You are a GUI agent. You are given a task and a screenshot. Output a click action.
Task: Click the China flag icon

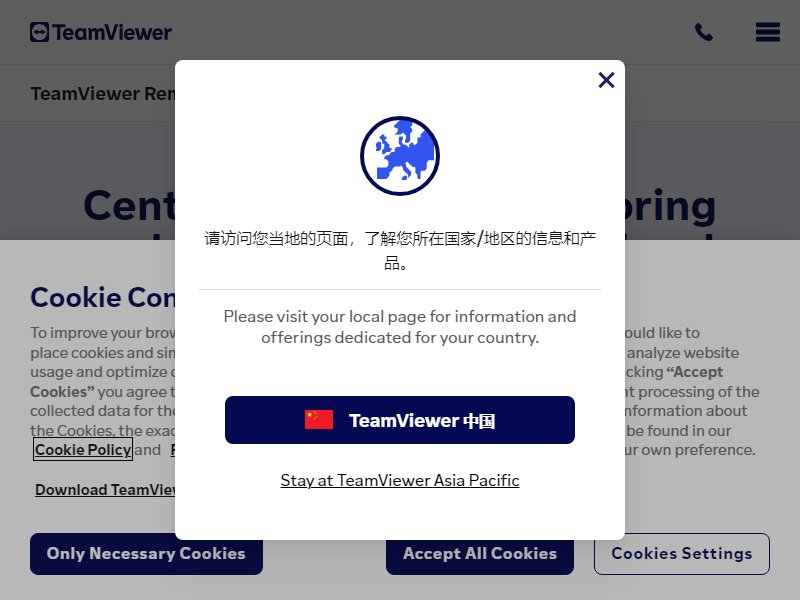pos(319,420)
